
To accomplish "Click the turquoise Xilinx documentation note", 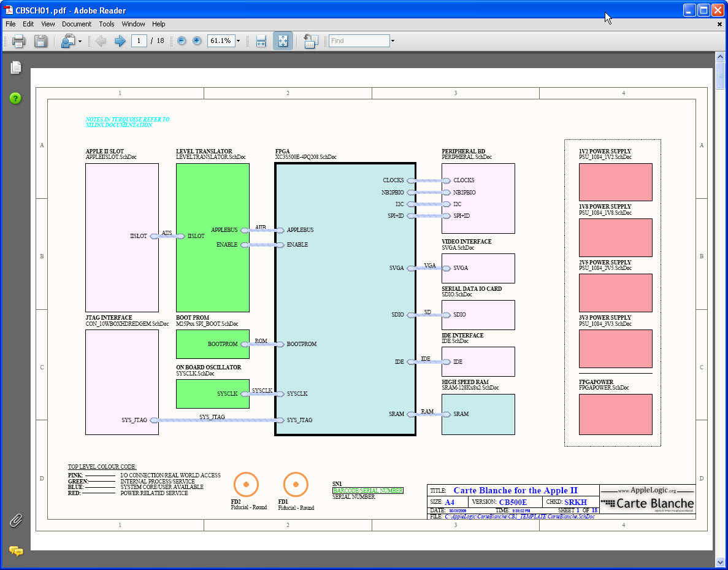I will [x=127, y=122].
